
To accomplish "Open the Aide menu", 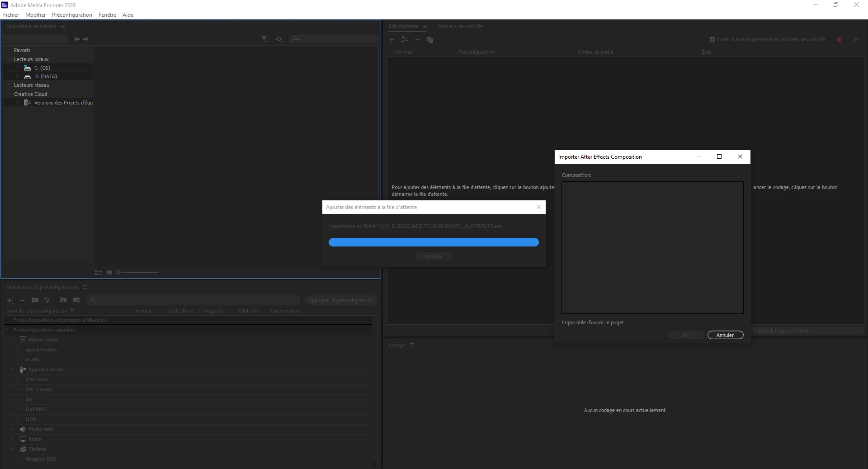I will point(128,15).
